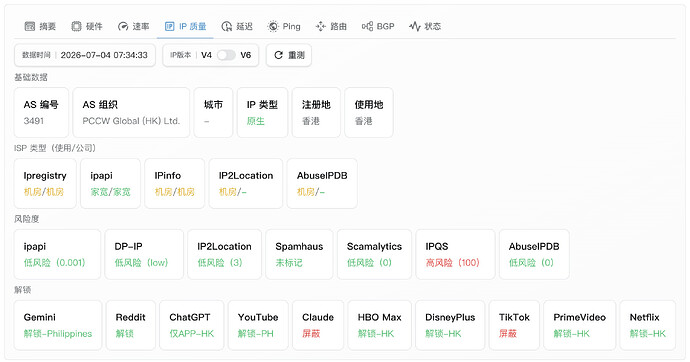690x362 pixels.
Task: Click the 基础数据 section heading
Action: coord(31,77)
